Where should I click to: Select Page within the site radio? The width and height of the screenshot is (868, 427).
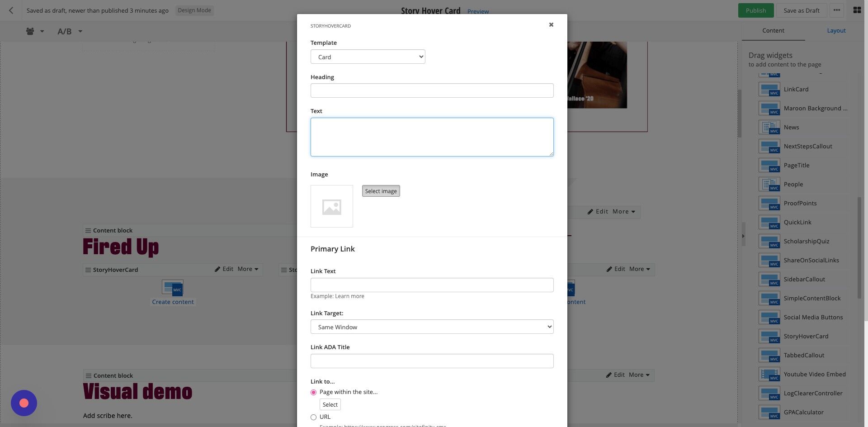click(x=313, y=392)
